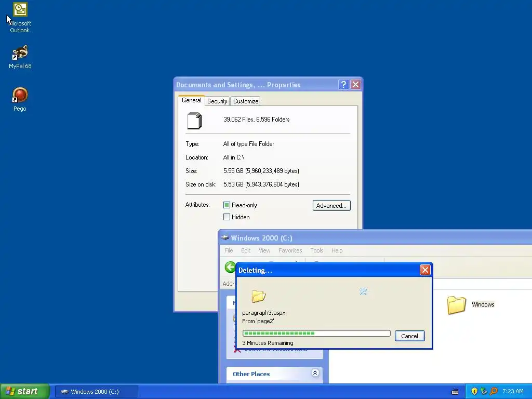Screen dimensions: 532x399
Task: Cancel the deleting operation
Action: [409, 336]
